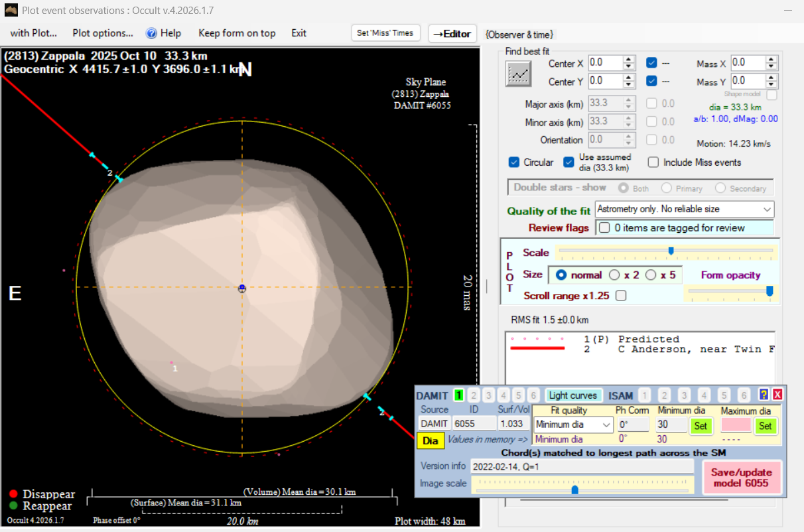Click Set next to Minimum dia
The height and width of the screenshot is (532, 804).
click(x=701, y=426)
